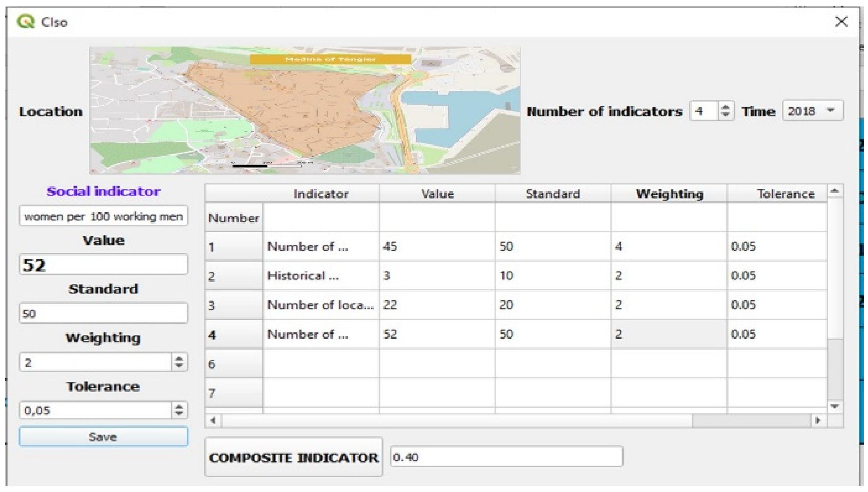Click the Standard input field
Image resolution: width=868 pixels, height=492 pixels.
click(103, 314)
